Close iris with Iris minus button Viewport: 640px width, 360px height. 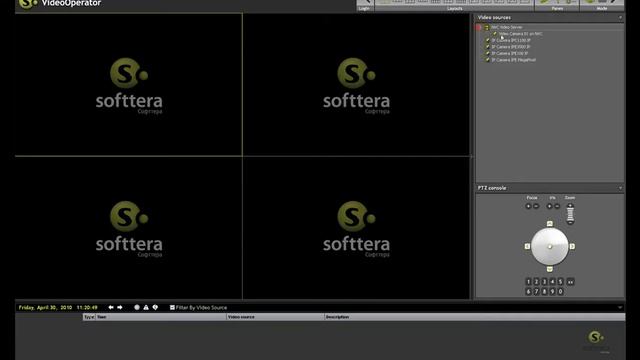tap(557, 206)
